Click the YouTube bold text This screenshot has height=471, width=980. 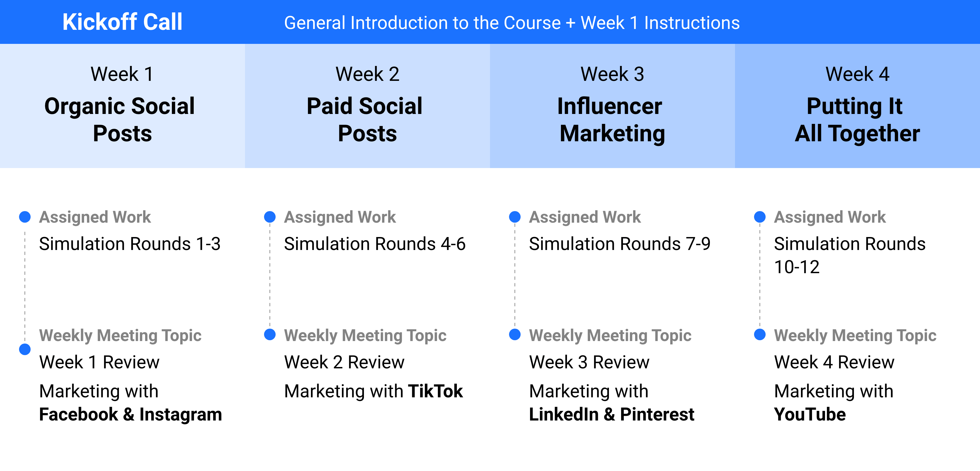point(810,415)
